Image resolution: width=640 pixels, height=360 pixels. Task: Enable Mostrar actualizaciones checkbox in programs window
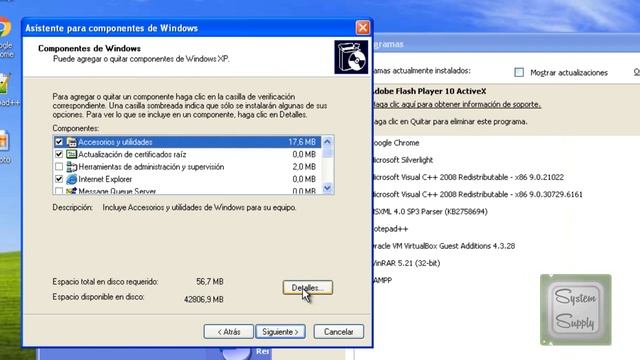coord(519,73)
